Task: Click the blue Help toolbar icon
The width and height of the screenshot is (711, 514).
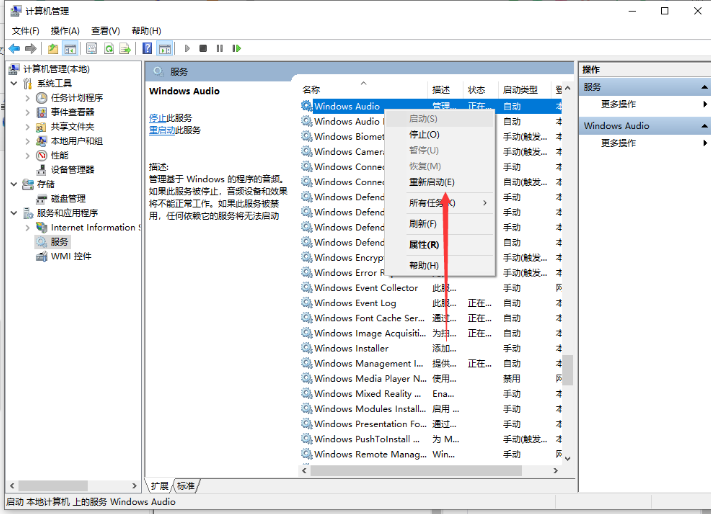Action: click(x=148, y=48)
